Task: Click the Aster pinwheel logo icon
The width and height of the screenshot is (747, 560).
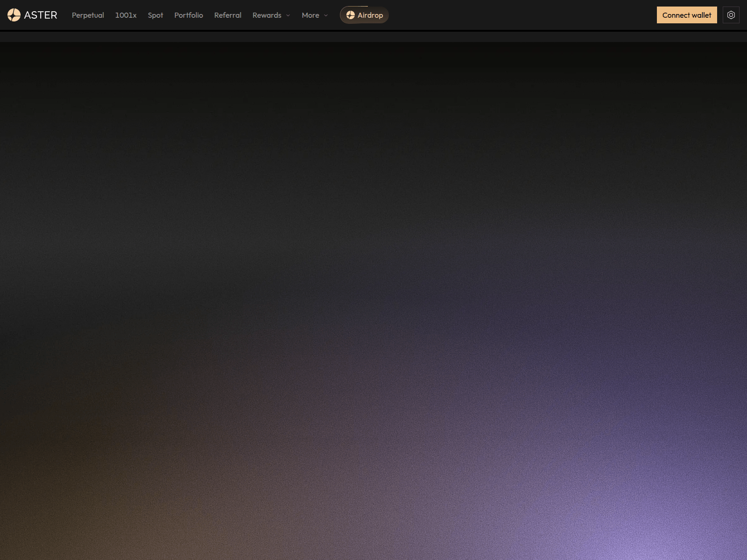Action: pos(14,15)
